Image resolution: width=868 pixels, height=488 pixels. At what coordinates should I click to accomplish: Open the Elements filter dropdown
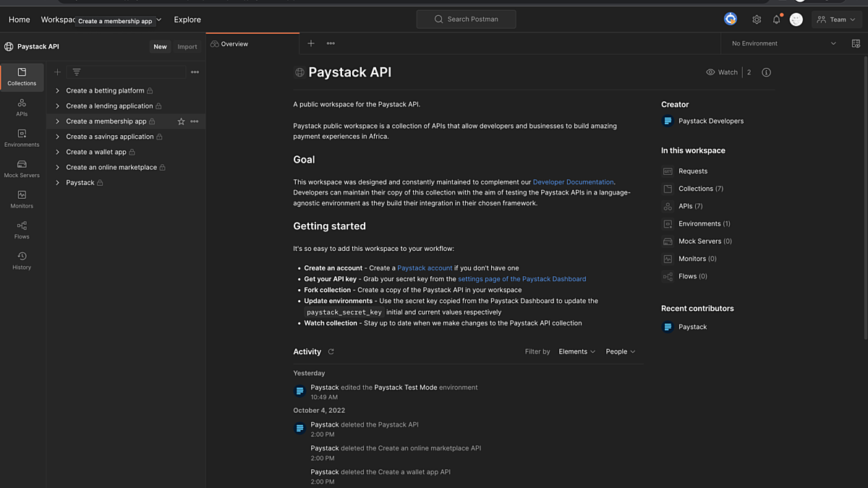577,352
